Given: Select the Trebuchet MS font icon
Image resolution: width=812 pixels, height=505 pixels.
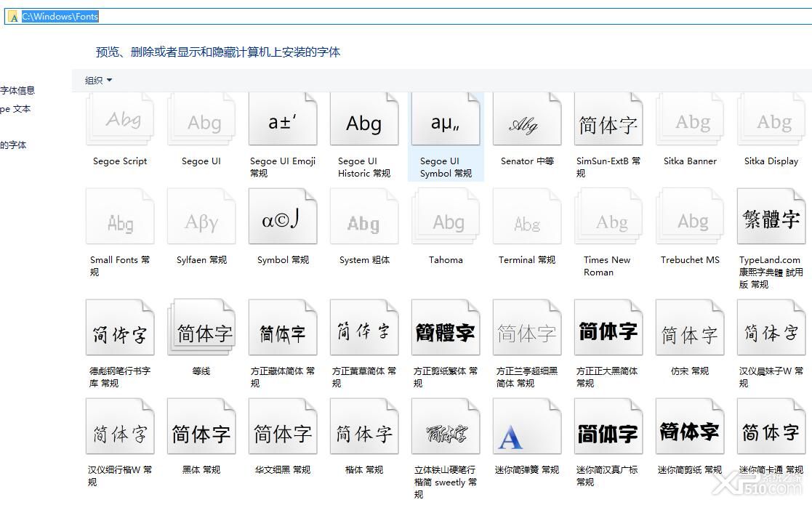Looking at the screenshot, I should coord(689,216).
